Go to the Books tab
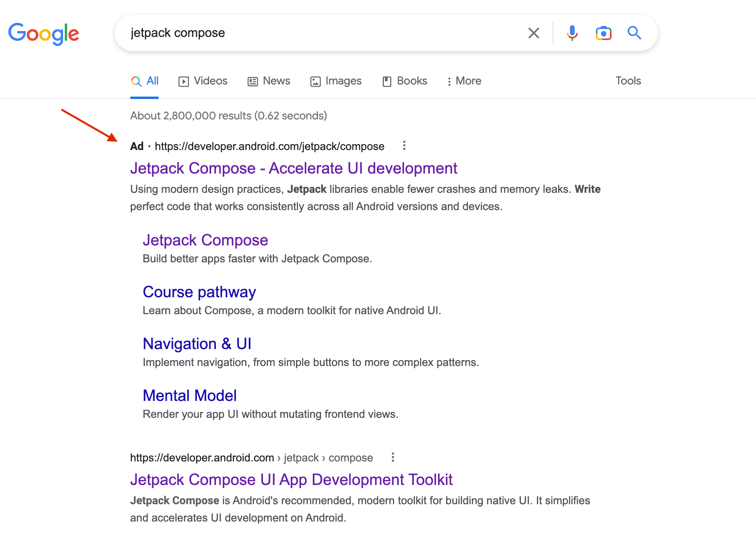Image resolution: width=756 pixels, height=538 pixels. [405, 81]
